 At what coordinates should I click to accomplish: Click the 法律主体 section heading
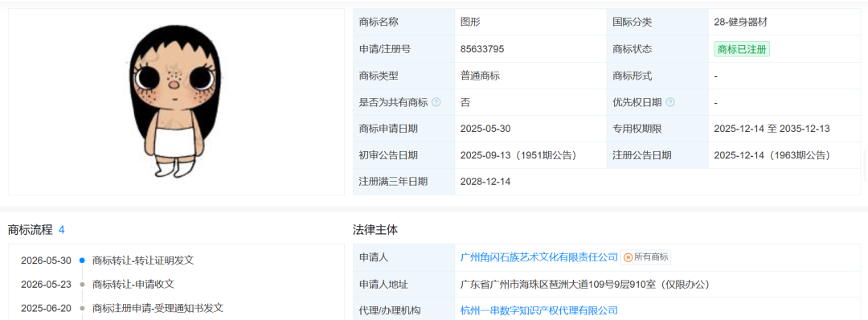point(375,230)
